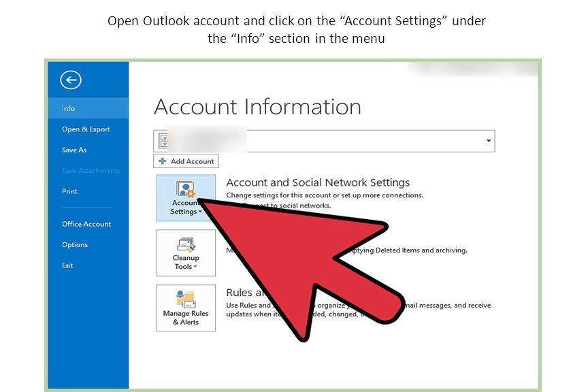The height and width of the screenshot is (392, 588).
Task: Open the Office Account page
Action: tap(86, 224)
